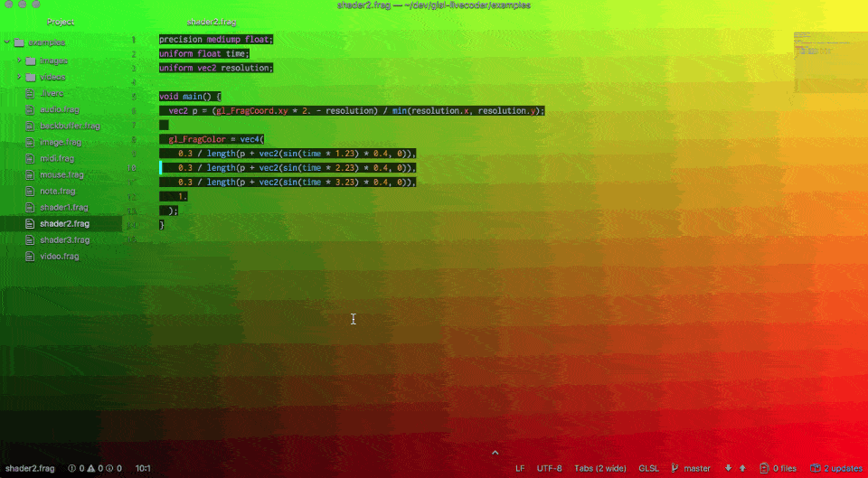
Task: Change the UTF-8 file encoding
Action: 549,468
